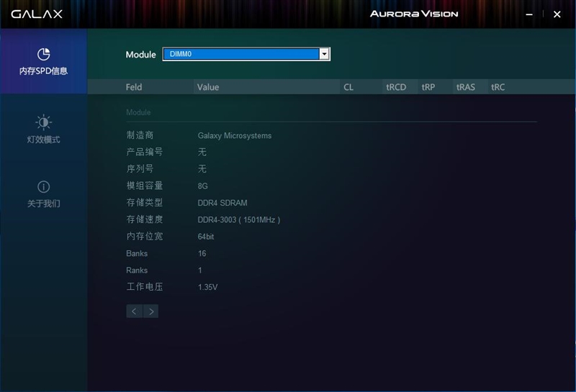Image resolution: width=576 pixels, height=392 pixels.
Task: Click the 制造商 field label
Action: (x=140, y=135)
